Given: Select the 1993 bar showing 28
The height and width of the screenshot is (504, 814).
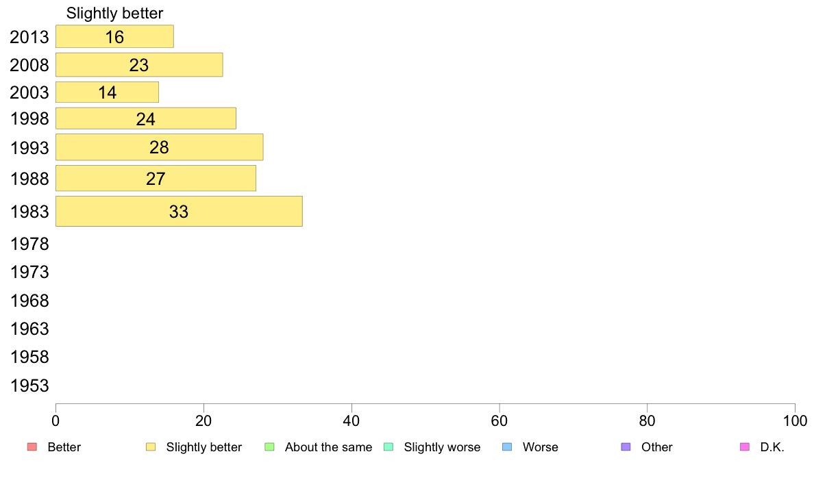Looking at the screenshot, I should [x=160, y=147].
